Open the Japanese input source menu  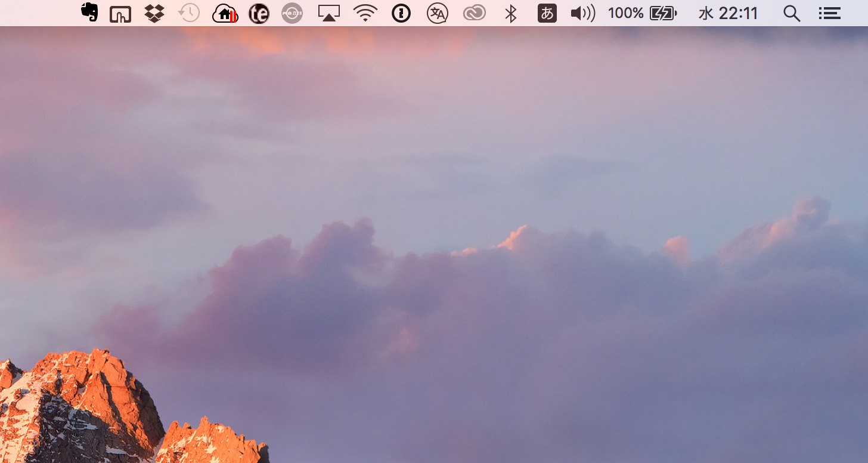pos(547,13)
